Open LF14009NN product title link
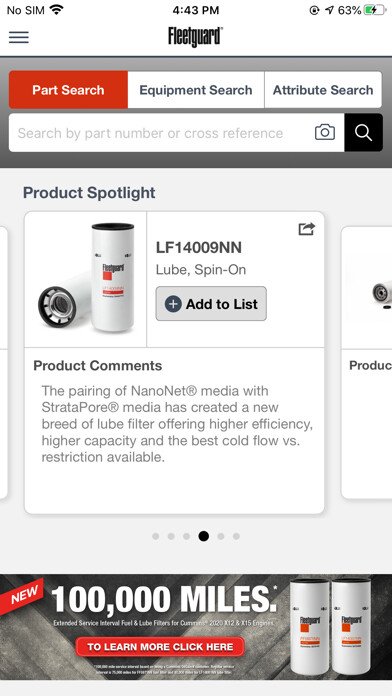Image resolution: width=392 pixels, height=696 pixels. tap(199, 248)
